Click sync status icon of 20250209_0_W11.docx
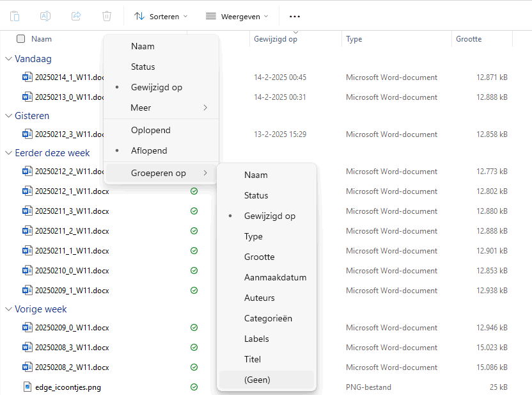 [x=194, y=327]
